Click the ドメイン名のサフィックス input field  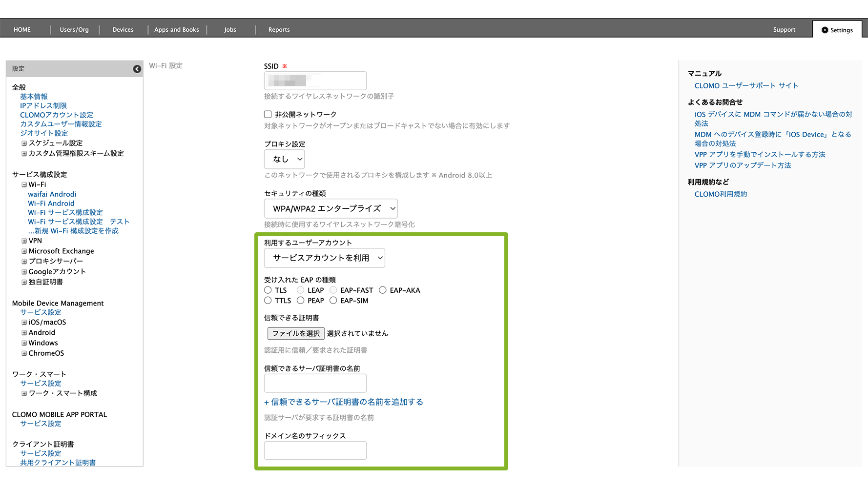[315, 450]
